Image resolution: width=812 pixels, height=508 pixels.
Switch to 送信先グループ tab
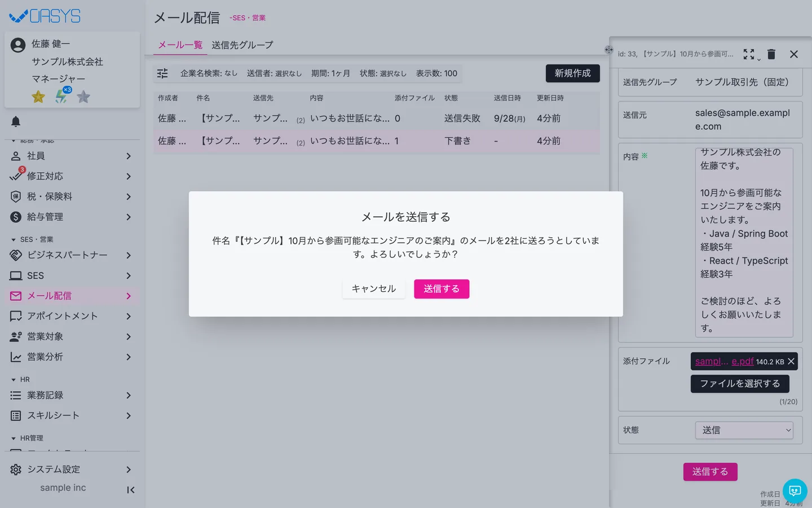pos(242,45)
